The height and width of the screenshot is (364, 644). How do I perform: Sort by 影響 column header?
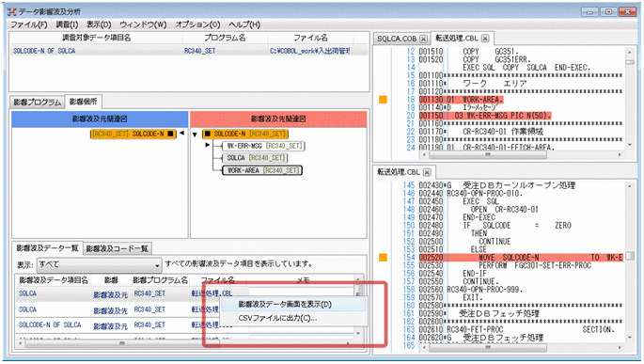click(x=111, y=280)
